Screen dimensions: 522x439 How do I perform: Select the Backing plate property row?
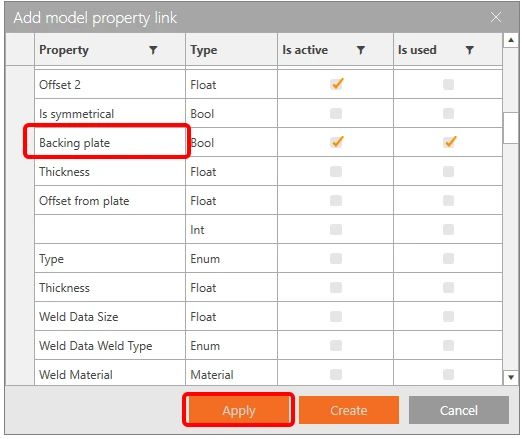pos(268,142)
